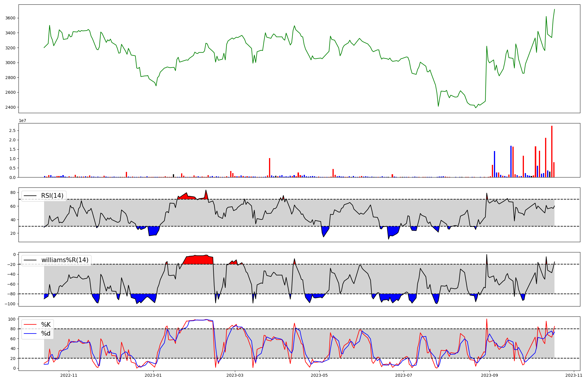Viewport: 588px width, 382px height.
Task: Click the 3600 price axis label
Action: coord(10,18)
